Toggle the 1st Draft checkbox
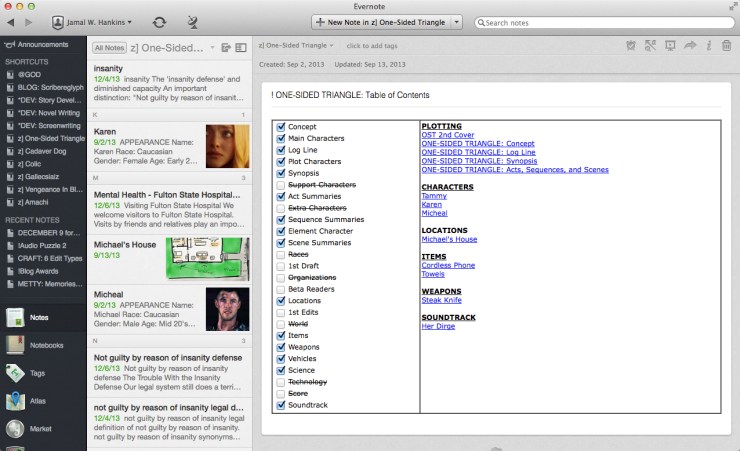Image resolution: width=740 pixels, height=451 pixels. coord(279,265)
